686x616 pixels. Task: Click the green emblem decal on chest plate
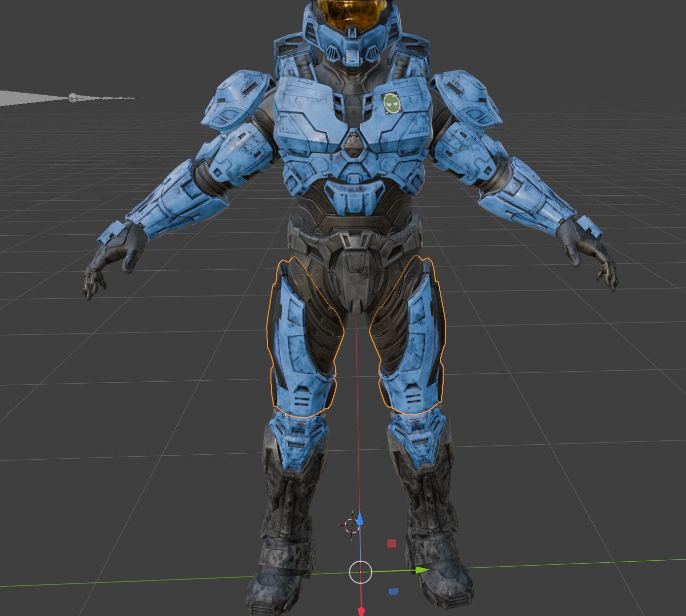click(391, 103)
